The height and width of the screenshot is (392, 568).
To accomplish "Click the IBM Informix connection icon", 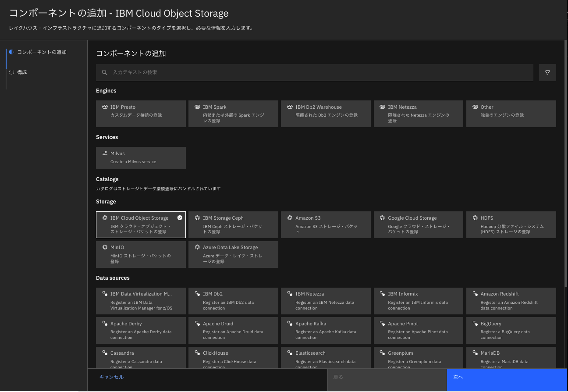I will pos(382,294).
